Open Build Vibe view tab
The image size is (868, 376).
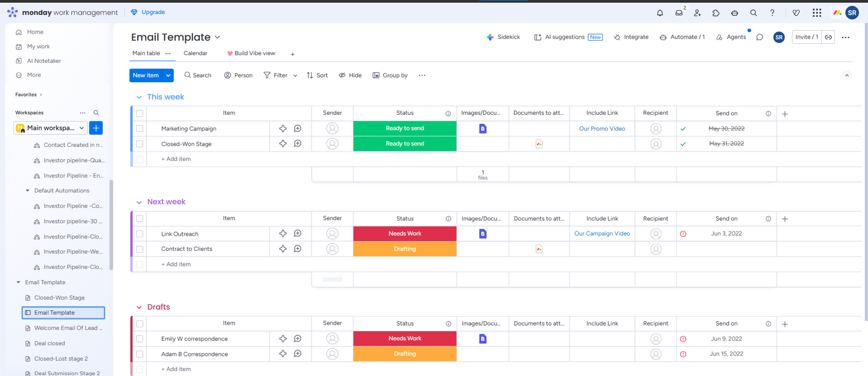point(251,53)
